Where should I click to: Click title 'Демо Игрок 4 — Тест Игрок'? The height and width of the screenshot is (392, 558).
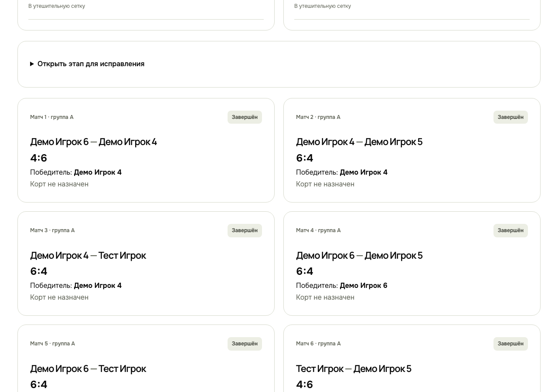pos(88,255)
